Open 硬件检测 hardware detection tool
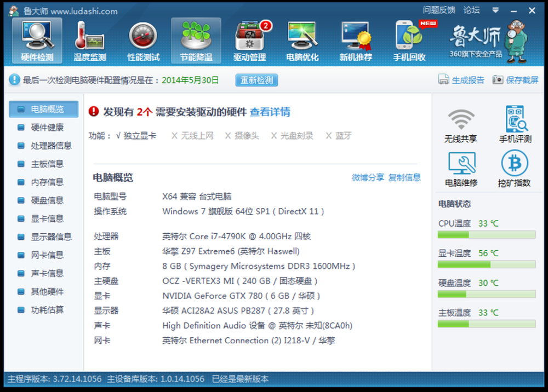This screenshot has width=548, height=392. (x=37, y=41)
